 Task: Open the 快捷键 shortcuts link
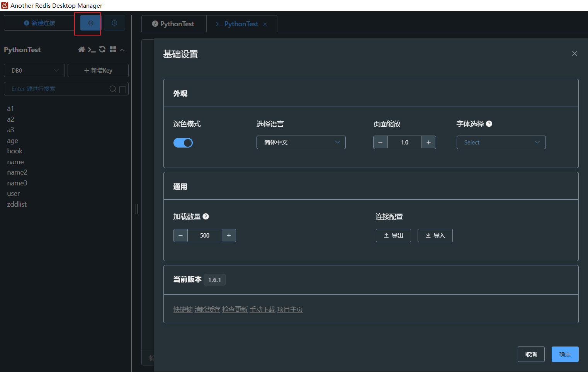183,309
